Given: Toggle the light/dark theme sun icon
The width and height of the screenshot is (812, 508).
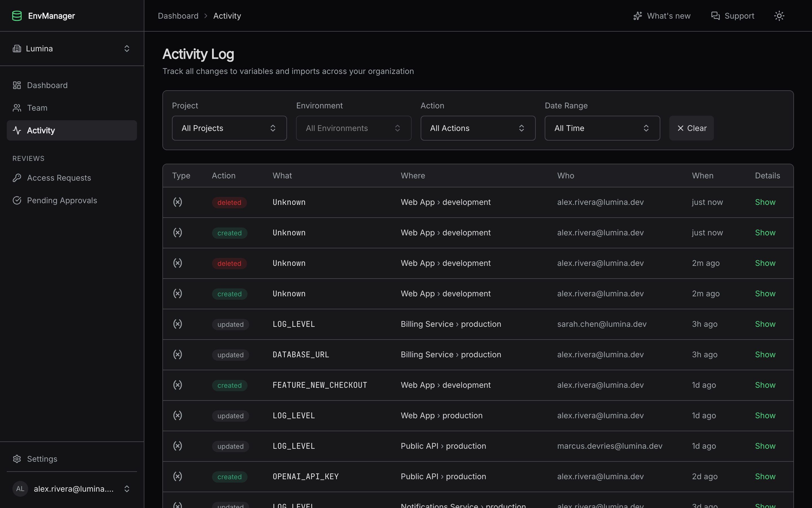Looking at the screenshot, I should click(x=779, y=16).
